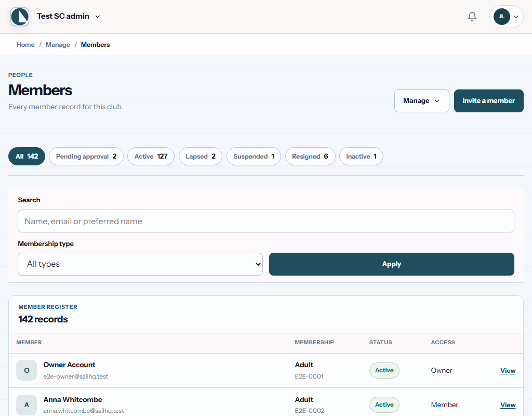532x416 pixels.
Task: Open the Manage breadcrumb link
Action: [x=58, y=45]
